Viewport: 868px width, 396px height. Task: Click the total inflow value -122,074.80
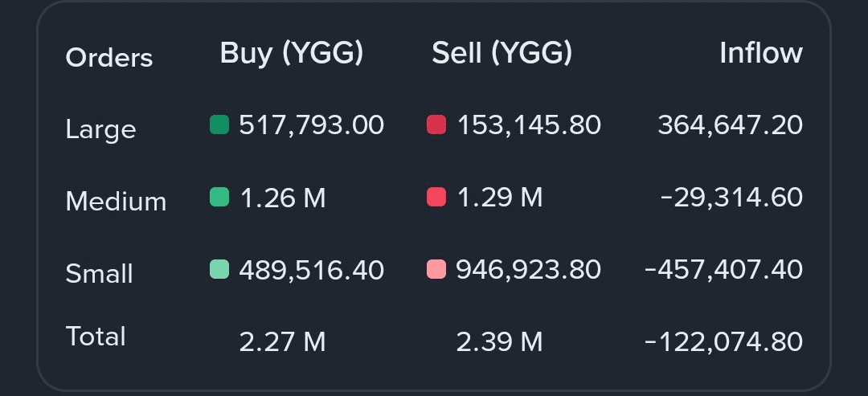point(724,342)
